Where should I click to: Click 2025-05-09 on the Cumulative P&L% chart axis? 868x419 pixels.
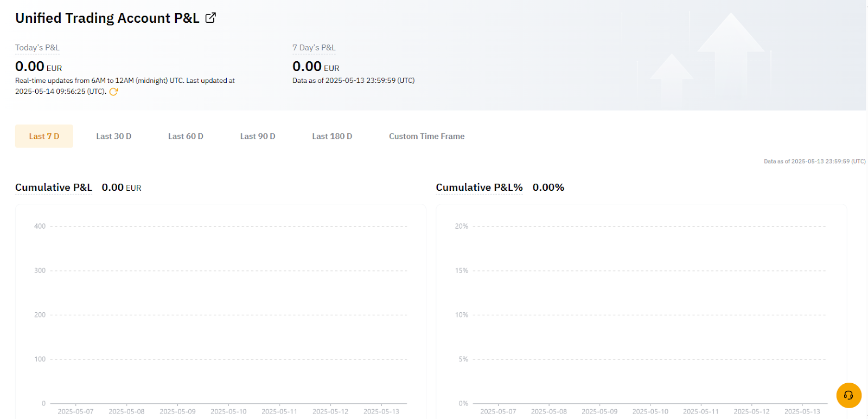tap(599, 411)
